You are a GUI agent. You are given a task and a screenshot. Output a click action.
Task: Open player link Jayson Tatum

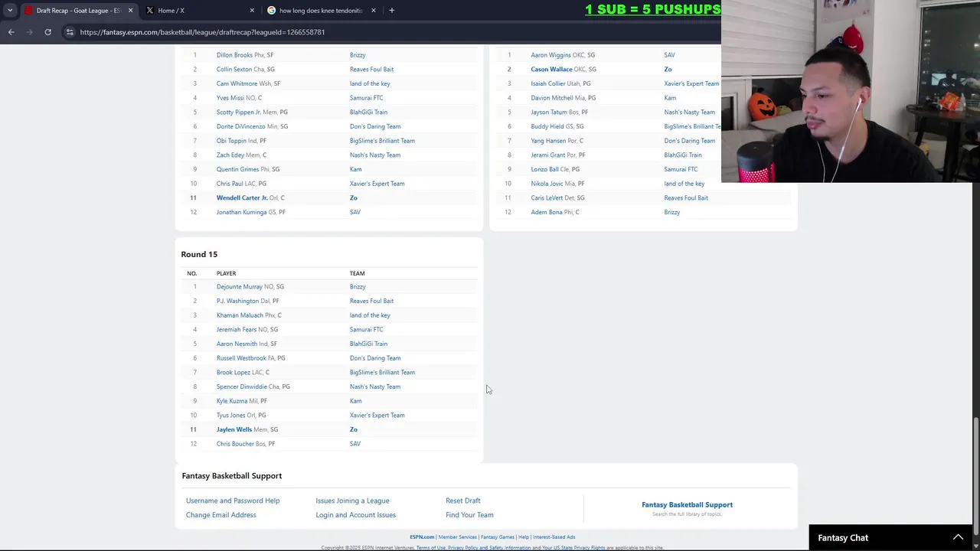click(x=549, y=112)
